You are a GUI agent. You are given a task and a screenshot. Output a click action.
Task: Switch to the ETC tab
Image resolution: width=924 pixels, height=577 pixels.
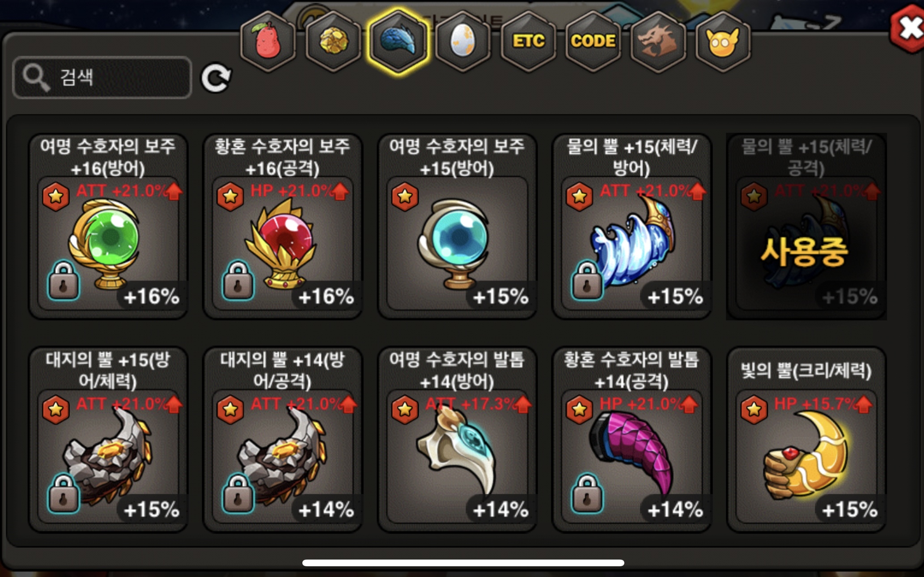(x=528, y=41)
